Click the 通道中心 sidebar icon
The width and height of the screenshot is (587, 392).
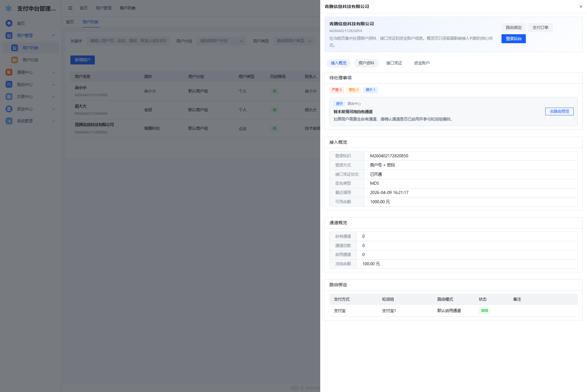click(x=9, y=72)
